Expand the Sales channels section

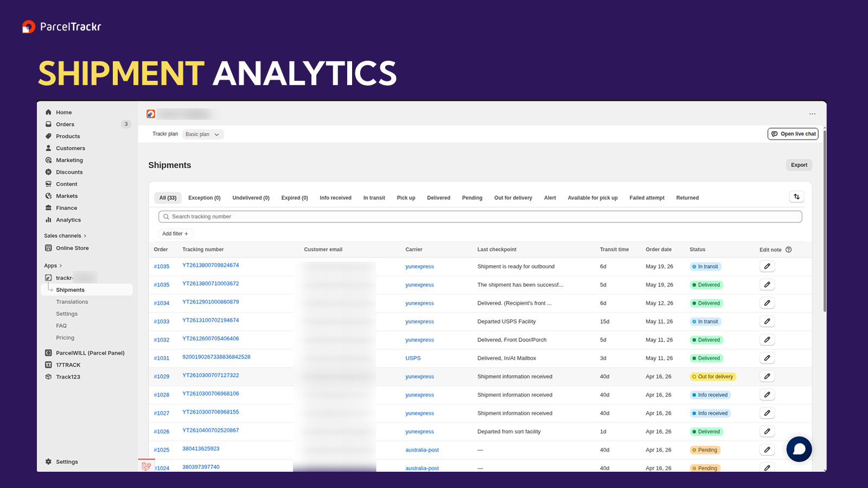tap(65, 236)
